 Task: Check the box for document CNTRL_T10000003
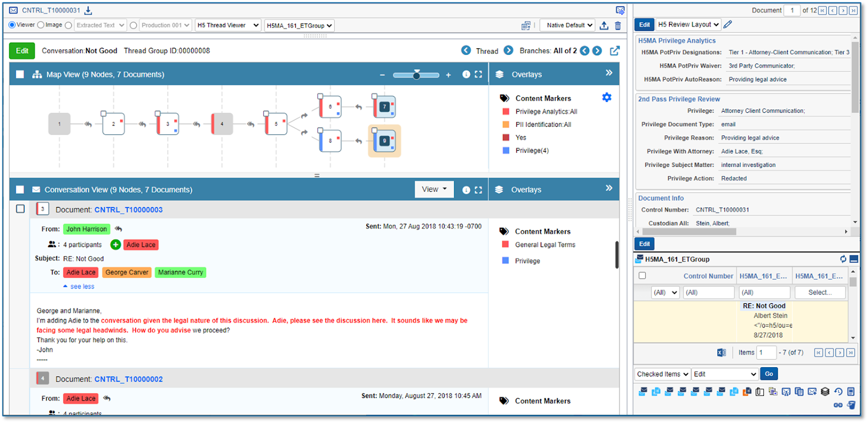point(20,209)
